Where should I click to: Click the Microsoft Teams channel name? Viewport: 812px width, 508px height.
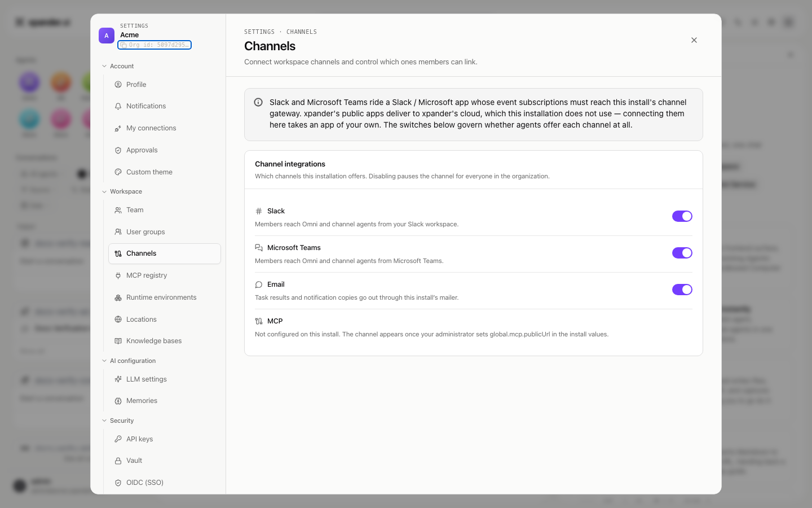(294, 248)
